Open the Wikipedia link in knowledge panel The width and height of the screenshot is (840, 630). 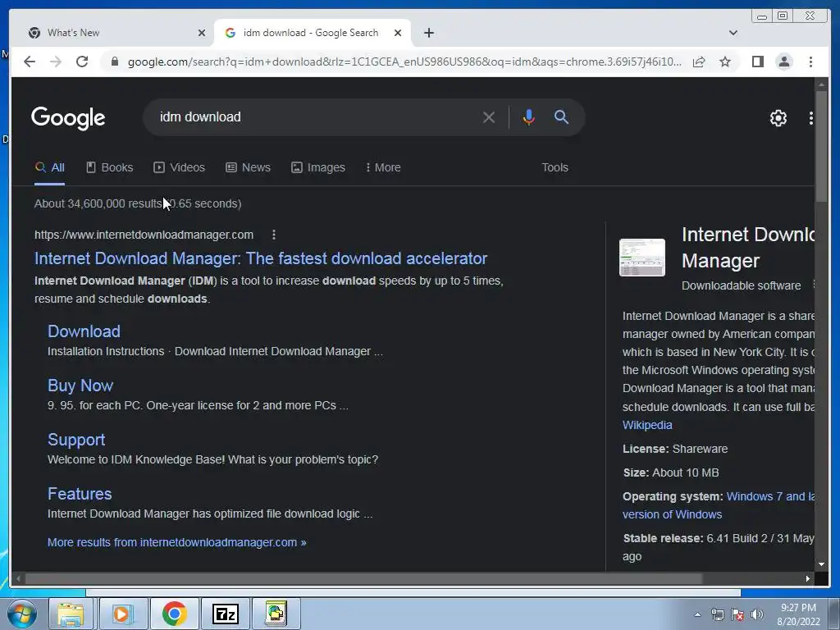point(647,425)
